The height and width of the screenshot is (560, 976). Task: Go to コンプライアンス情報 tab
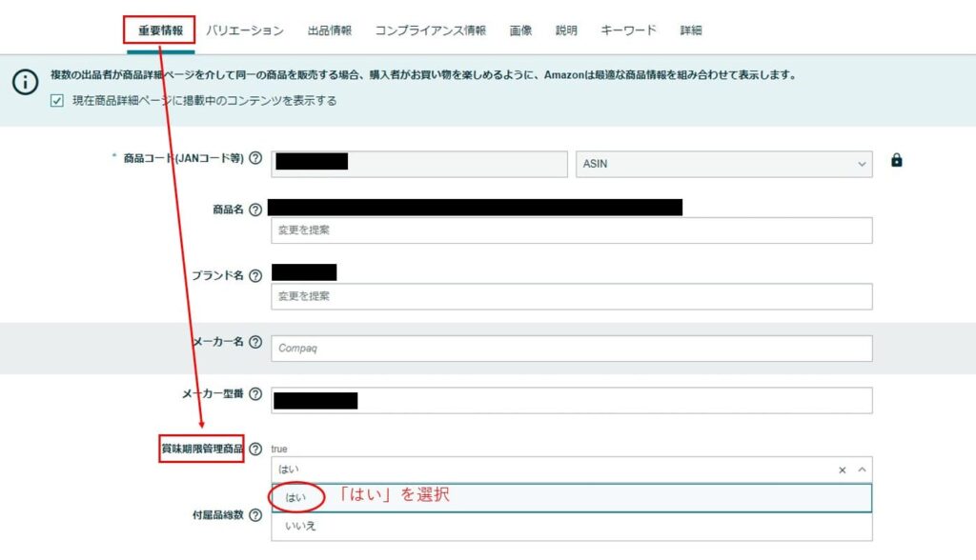431,30
